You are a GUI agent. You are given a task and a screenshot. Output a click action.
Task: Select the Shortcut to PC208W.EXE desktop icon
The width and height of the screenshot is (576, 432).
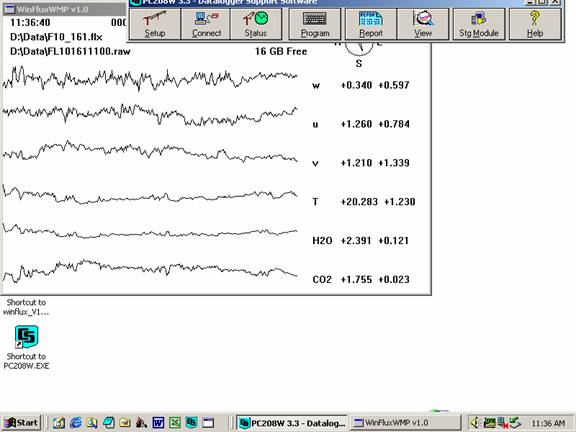tap(26, 347)
